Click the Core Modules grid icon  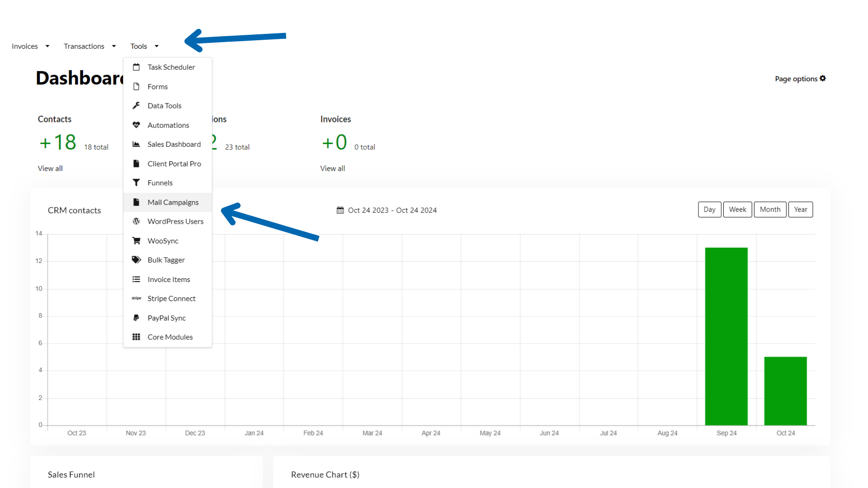click(136, 337)
